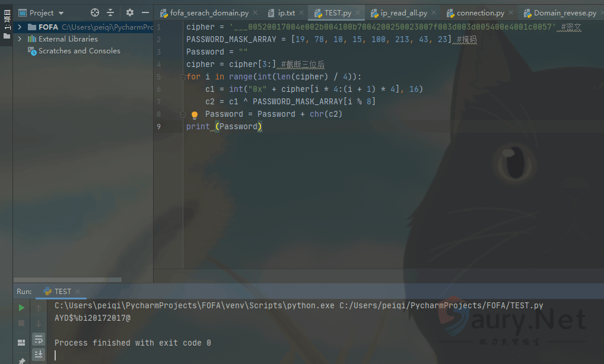Click the Stop process square icon

point(21,323)
